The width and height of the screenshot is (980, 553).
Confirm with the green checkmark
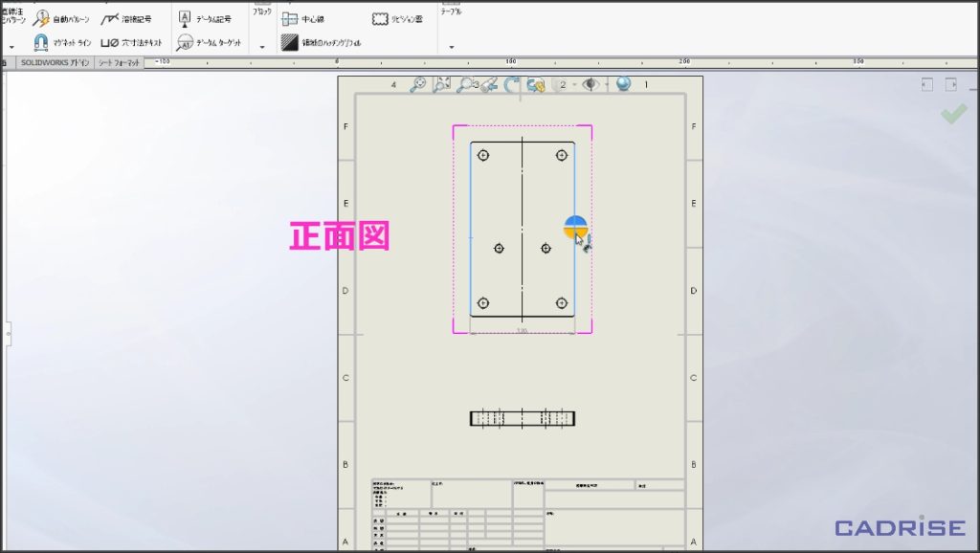click(x=953, y=114)
